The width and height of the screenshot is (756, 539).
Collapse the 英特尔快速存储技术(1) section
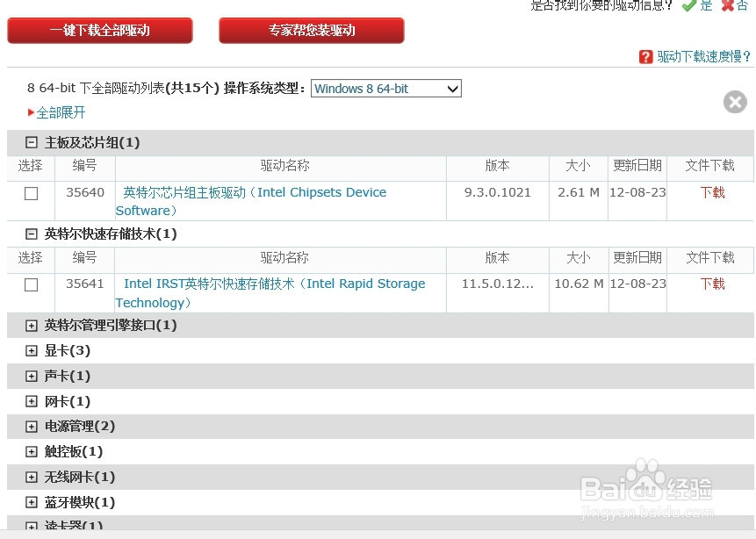tap(32, 234)
